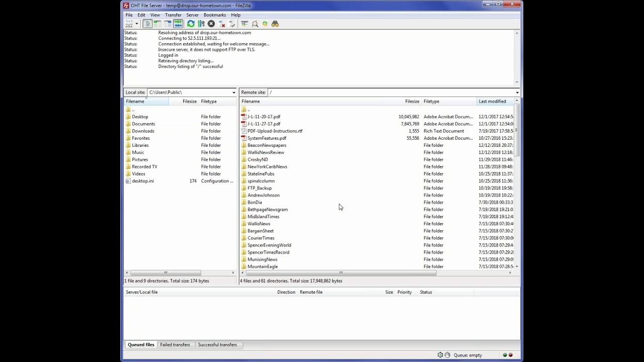Toggle transfer queue display icon
Screen dimensions: 644x362
pyautogui.click(x=178, y=24)
